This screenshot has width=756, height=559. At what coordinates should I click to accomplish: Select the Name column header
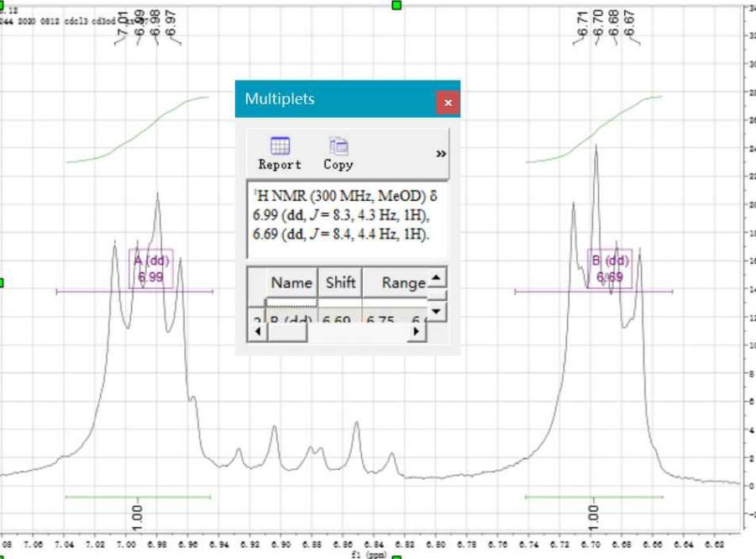[291, 282]
